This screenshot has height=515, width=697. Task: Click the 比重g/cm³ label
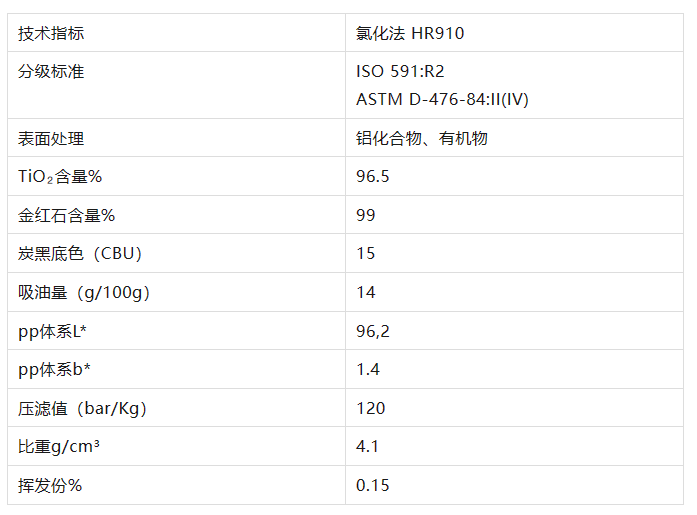point(60,447)
